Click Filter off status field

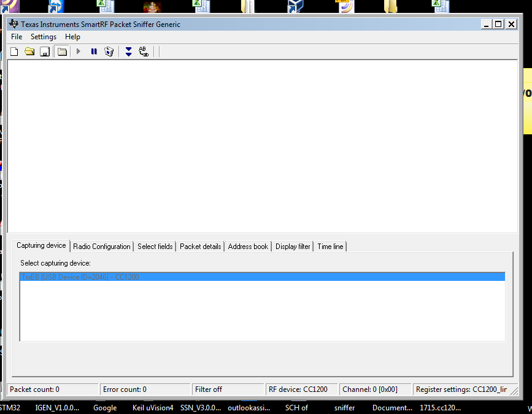pos(228,389)
